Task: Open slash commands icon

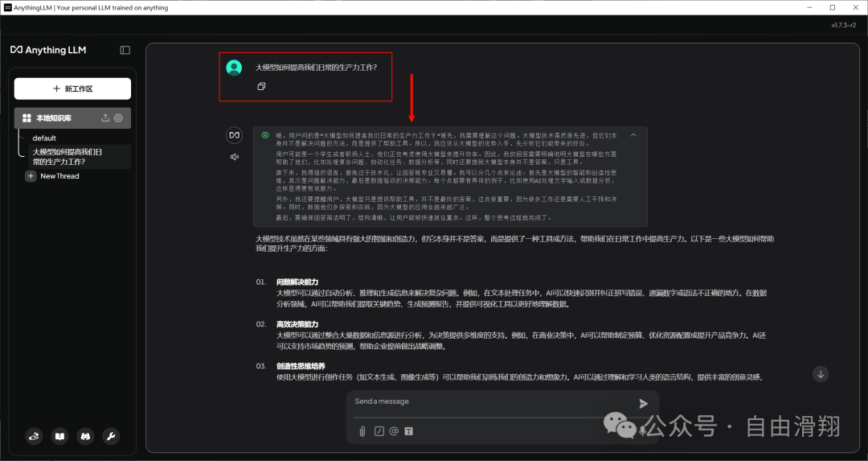Action: tap(379, 431)
